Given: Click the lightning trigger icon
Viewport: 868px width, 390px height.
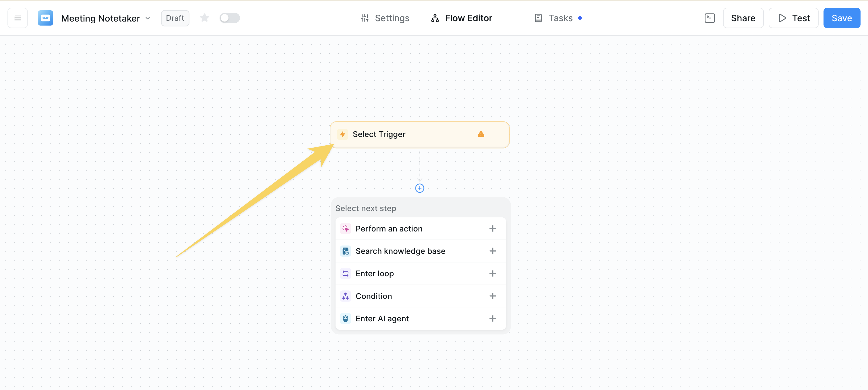Looking at the screenshot, I should coord(342,134).
